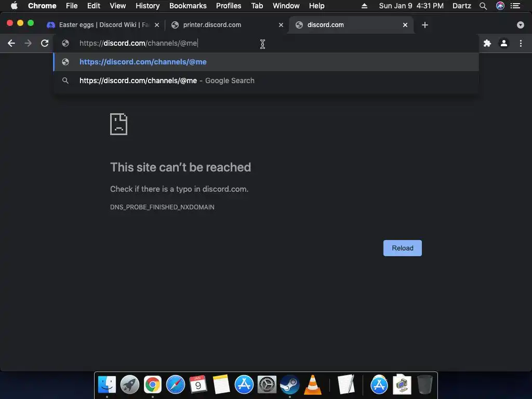Screen dimensions: 532x399
Task: Open the TextEdit document icon in Dock
Action: pyautogui.click(x=346, y=385)
